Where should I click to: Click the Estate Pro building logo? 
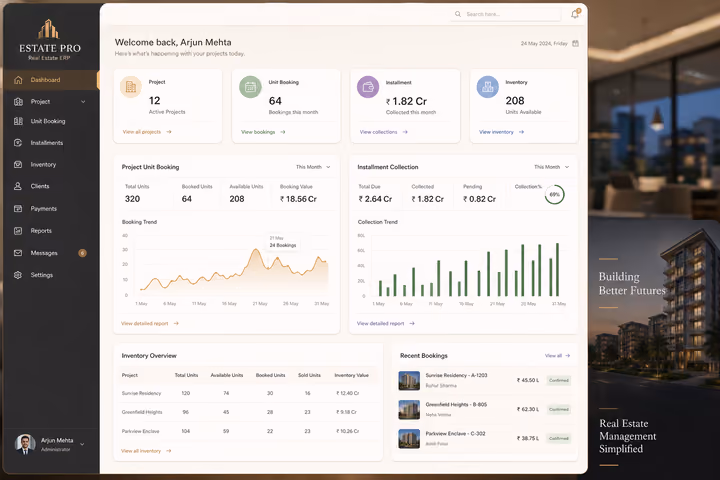click(x=49, y=29)
